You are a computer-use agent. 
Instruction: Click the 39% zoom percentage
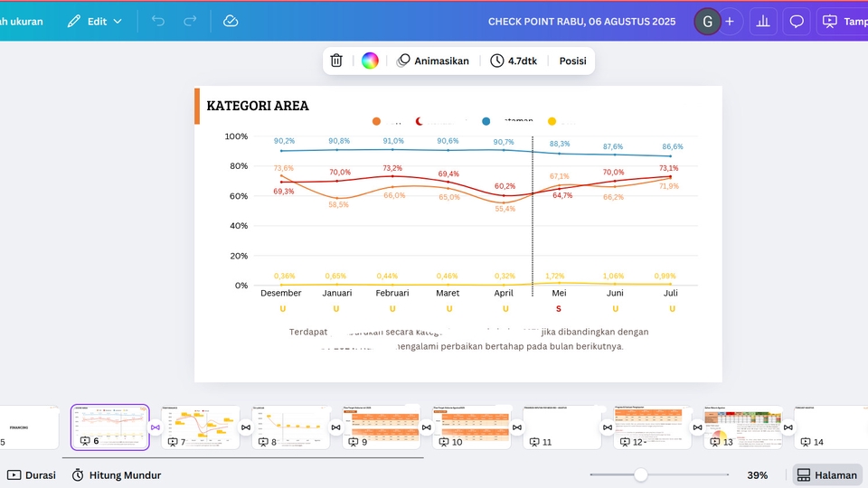(x=758, y=475)
